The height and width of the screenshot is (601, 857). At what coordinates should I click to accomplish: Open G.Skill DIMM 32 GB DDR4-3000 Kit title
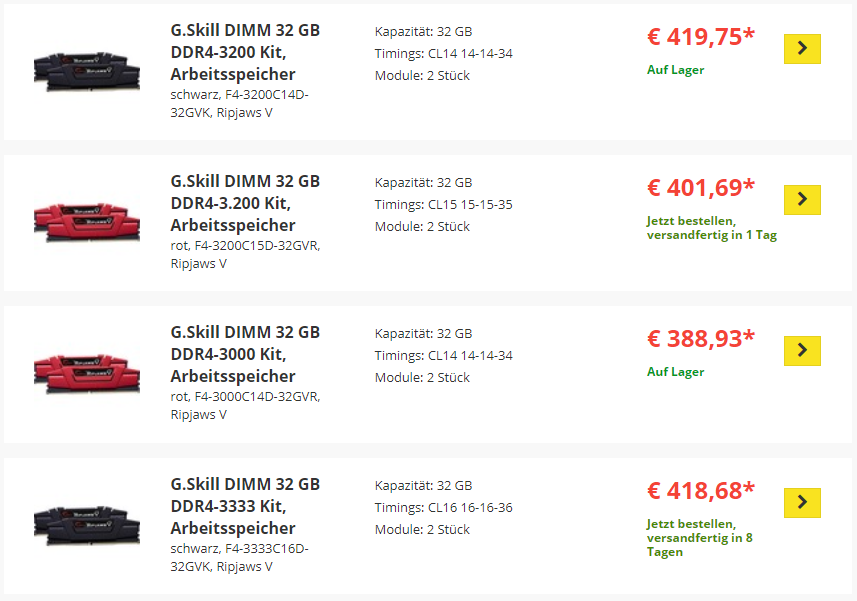(245, 354)
